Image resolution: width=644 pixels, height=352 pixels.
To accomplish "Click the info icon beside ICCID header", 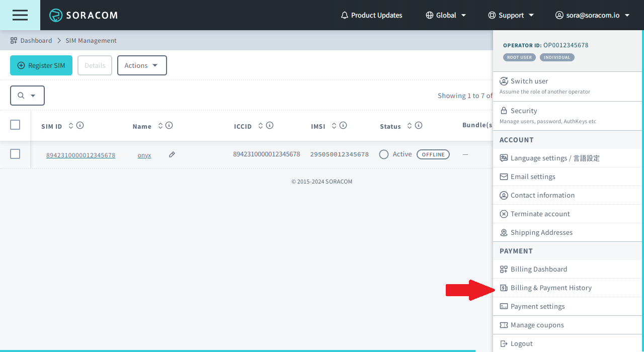I will point(270,126).
